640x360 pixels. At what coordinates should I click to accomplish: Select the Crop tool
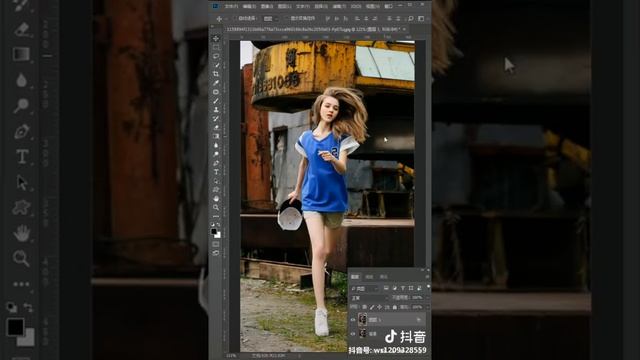(x=216, y=74)
